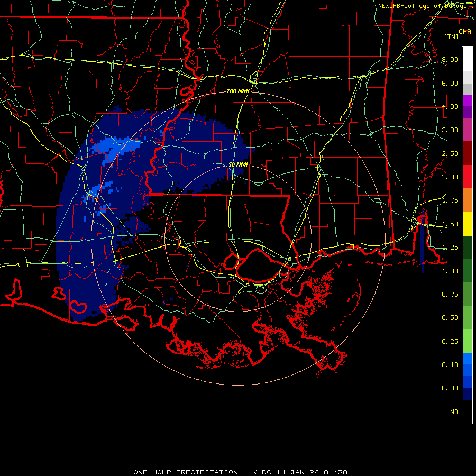
Task: Click the 1.00 legend value
Action: [450, 271]
